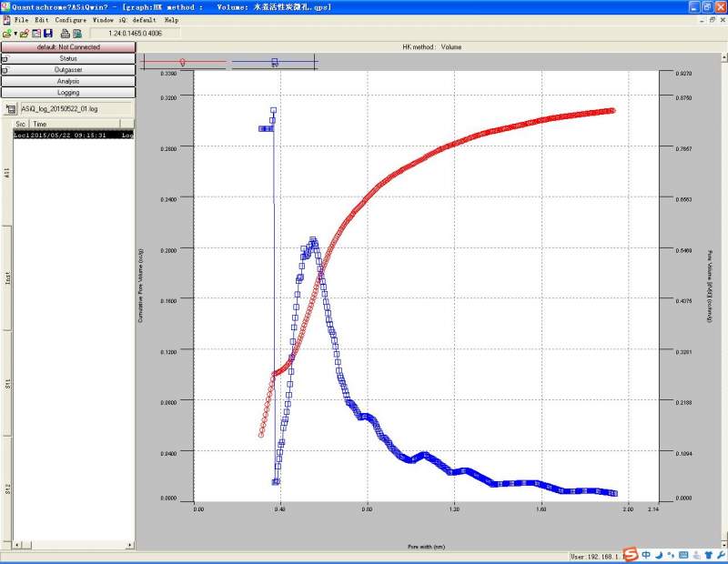The image size is (728, 564).
Task: Click the ASiQ_log_20150522_01.log filename field
Action: coord(76,109)
